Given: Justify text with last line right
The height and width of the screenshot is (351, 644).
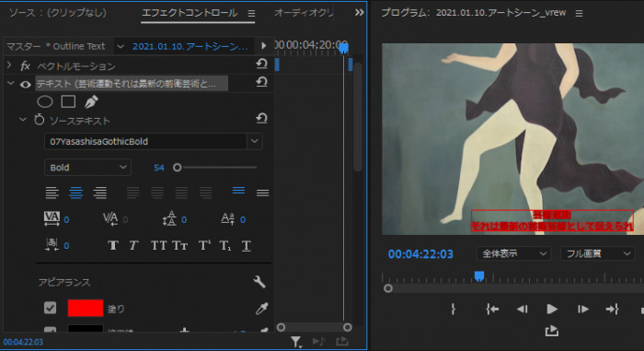Looking at the screenshot, I should click(181, 193).
